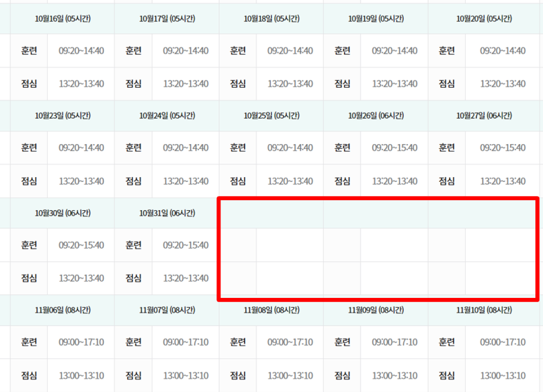Click 훈련 time 09:00~17:10 under 11월06일
543x392 pixels.
pyautogui.click(x=81, y=342)
